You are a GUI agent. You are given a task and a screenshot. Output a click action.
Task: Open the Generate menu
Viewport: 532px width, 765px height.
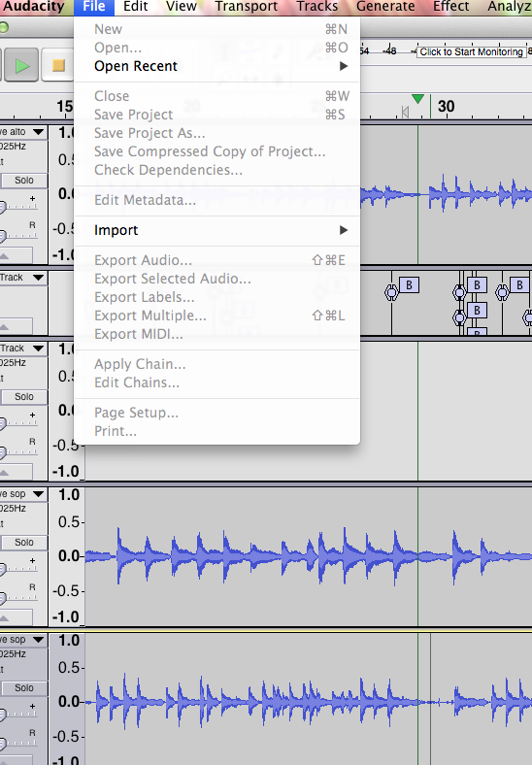point(385,7)
